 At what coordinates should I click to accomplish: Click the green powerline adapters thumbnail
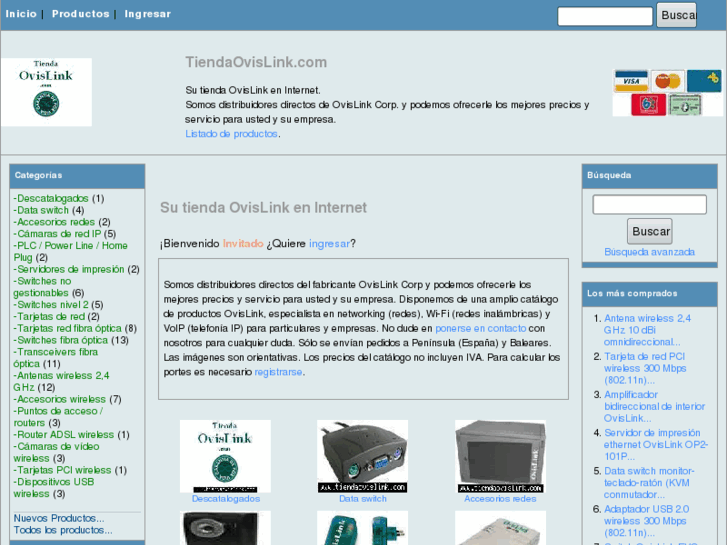tap(363, 528)
